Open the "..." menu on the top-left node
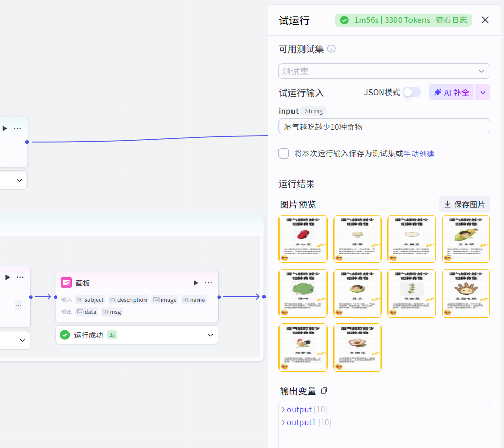The image size is (504, 448). coord(17,128)
